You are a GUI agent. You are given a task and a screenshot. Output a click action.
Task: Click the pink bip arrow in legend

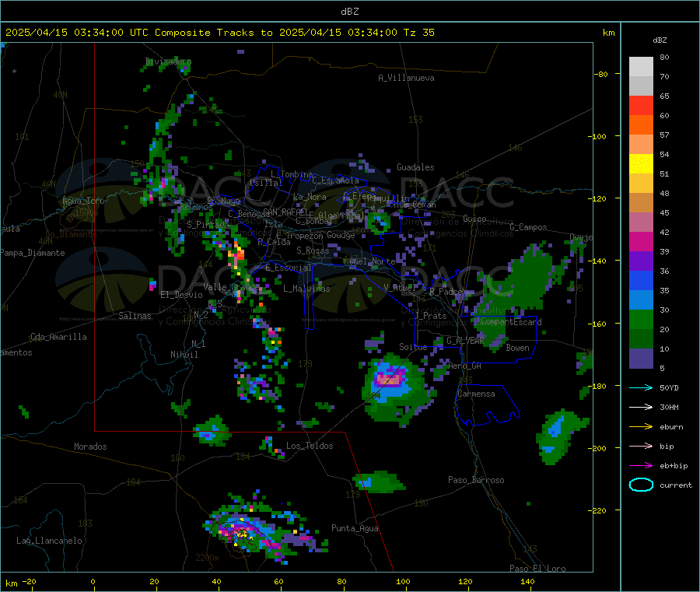(641, 446)
